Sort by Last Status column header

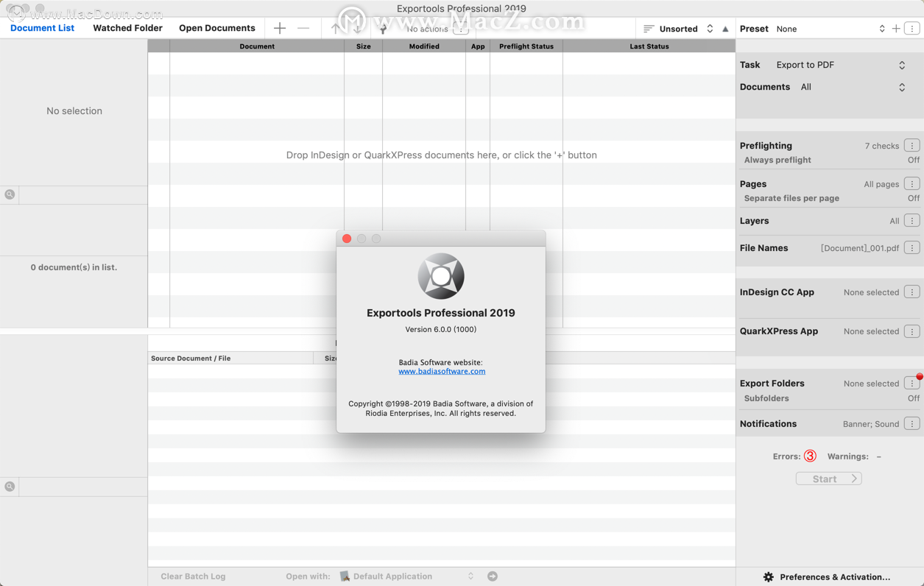[x=649, y=46]
